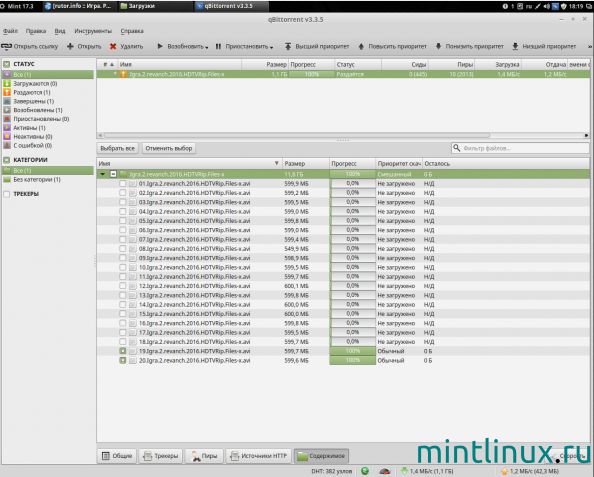Toggle checkbox for file 10.Igra.2.revanch
This screenshot has width=594, height=477.
pos(123,267)
